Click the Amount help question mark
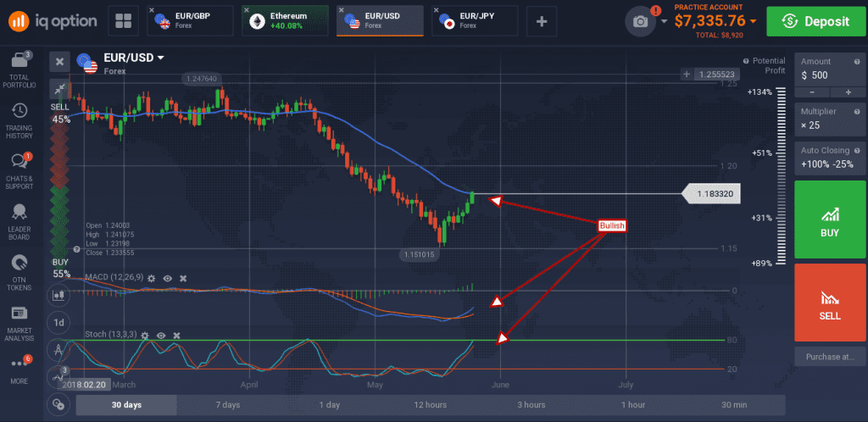Screen dimensions: 868x422 (x=858, y=61)
